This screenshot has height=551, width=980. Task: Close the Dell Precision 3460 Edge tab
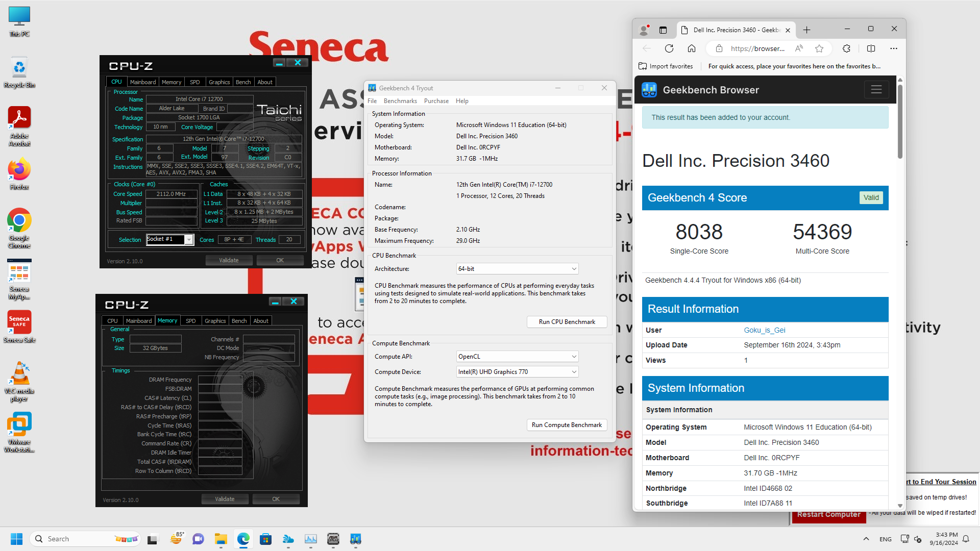(x=788, y=30)
